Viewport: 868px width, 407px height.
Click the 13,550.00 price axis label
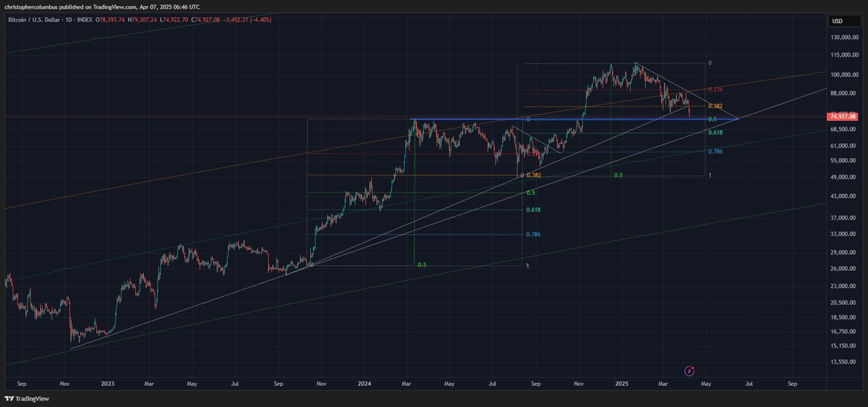click(843, 362)
